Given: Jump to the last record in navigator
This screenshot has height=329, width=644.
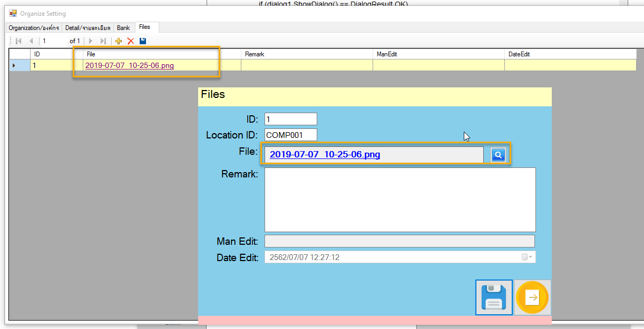Looking at the screenshot, I should 103,41.
